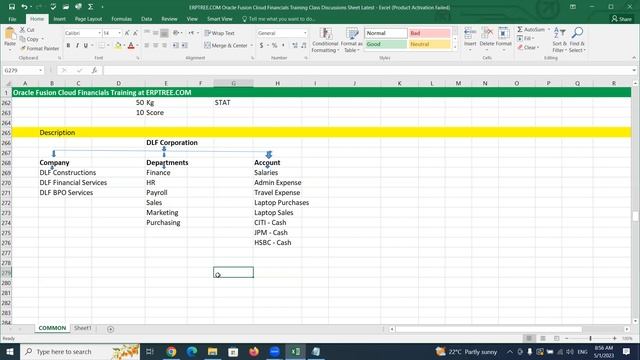
Task: Increase font size with the large A
Action: pos(127,33)
